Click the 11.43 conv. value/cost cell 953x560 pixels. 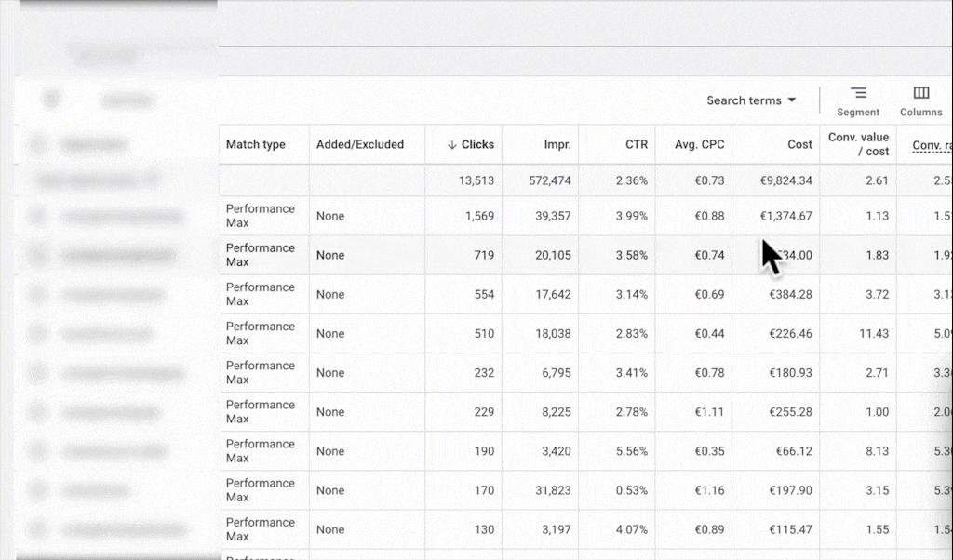[x=873, y=333]
